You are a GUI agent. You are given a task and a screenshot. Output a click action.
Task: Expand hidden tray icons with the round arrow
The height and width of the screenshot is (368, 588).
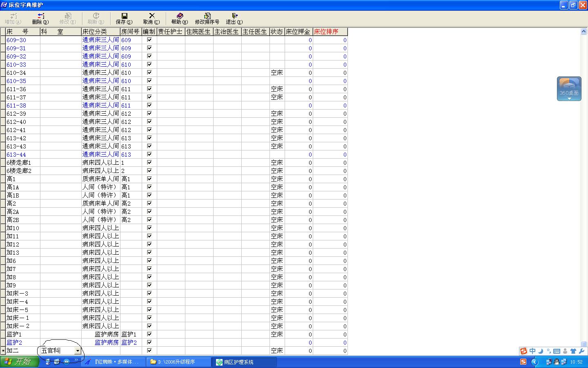click(x=535, y=362)
